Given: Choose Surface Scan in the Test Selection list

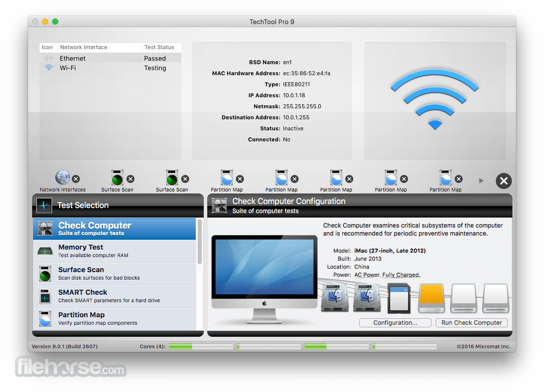Looking at the screenshot, I should coord(114,274).
